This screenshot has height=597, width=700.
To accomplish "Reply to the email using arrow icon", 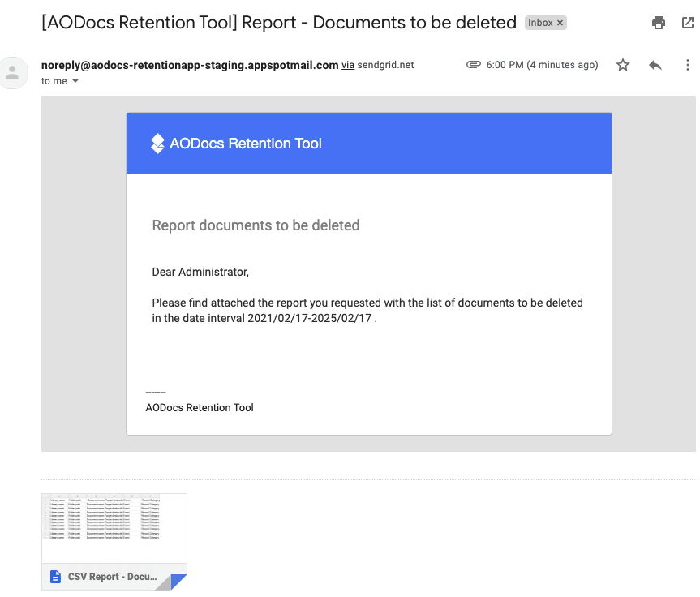I will [x=655, y=65].
